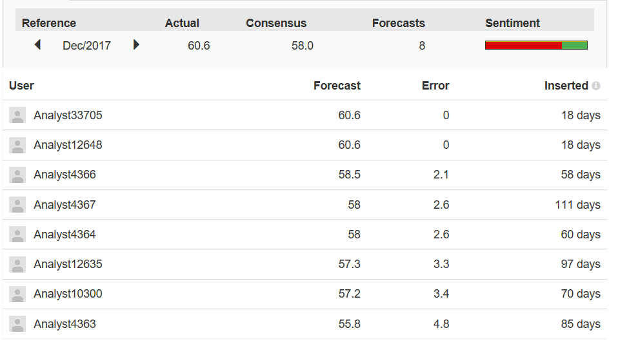Viewport: 618px width, 364px height.
Task: Click the red-green Sentiment bar
Action: click(x=536, y=45)
